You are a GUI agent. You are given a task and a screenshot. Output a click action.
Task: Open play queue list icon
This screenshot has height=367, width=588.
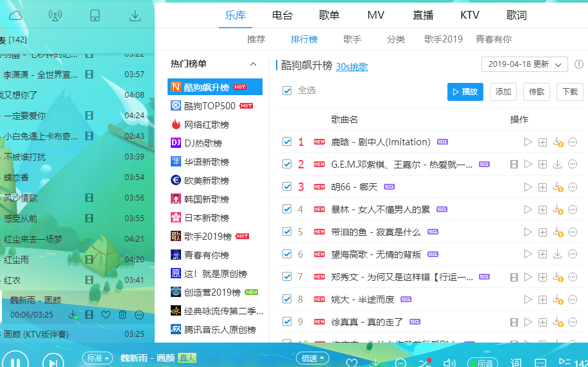[564, 362]
